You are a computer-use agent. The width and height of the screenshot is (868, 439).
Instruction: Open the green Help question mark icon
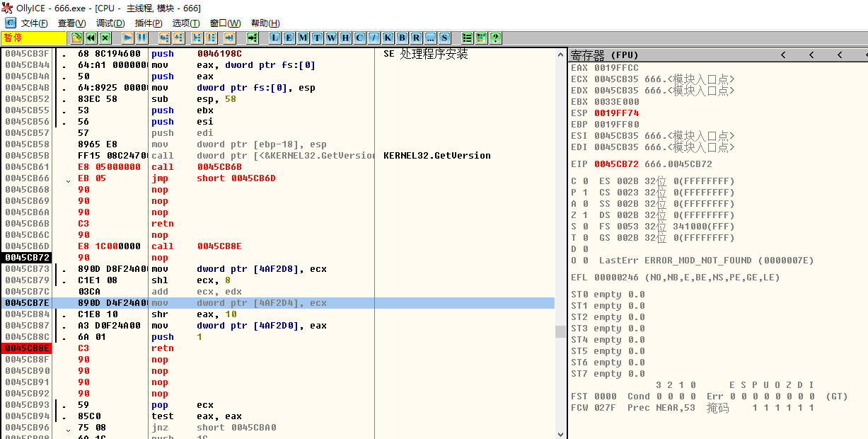(x=495, y=38)
